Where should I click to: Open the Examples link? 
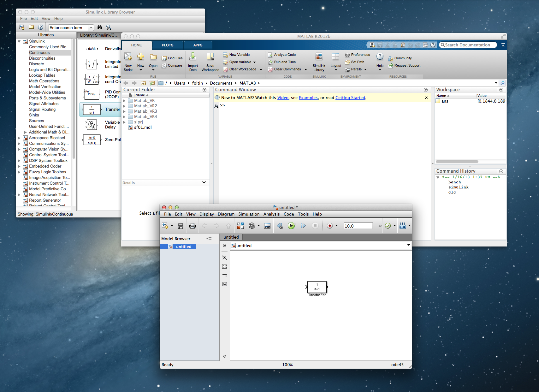(308, 98)
